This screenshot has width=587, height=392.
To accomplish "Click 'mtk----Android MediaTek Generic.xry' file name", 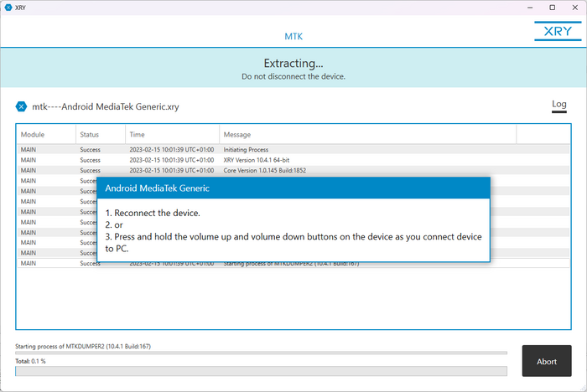I will pos(106,107).
